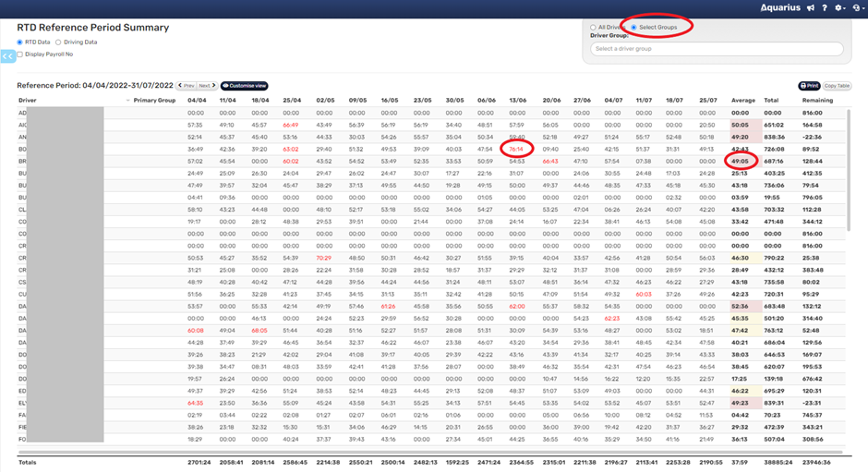Image resolution: width=868 pixels, height=472 pixels.
Task: Choose the All Drivers radio option
Action: tap(593, 28)
